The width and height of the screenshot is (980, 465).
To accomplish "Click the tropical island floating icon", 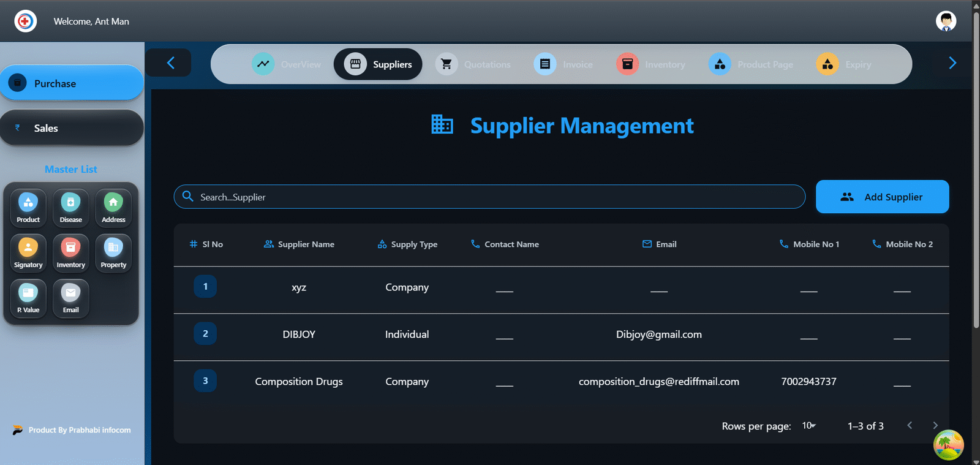I will 949,445.
